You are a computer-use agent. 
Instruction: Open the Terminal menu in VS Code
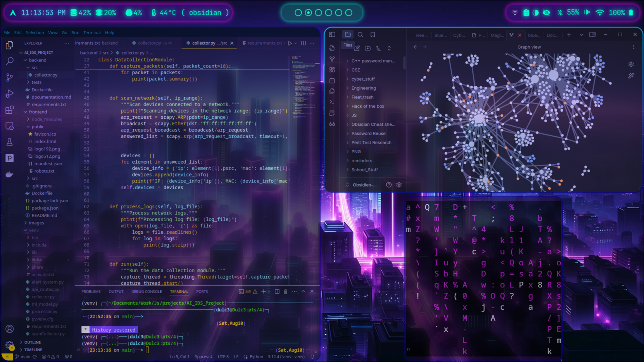pos(92,33)
